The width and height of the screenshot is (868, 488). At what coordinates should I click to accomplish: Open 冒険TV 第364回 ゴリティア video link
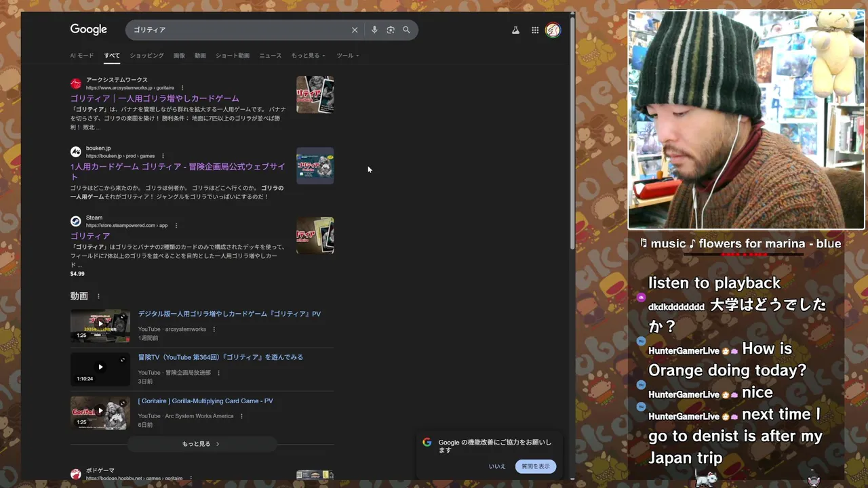point(220,357)
